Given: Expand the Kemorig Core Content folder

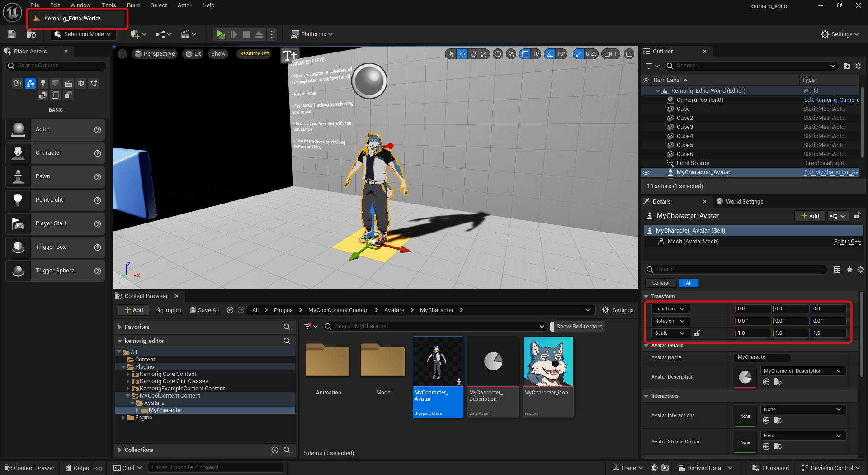Looking at the screenshot, I should (128, 374).
